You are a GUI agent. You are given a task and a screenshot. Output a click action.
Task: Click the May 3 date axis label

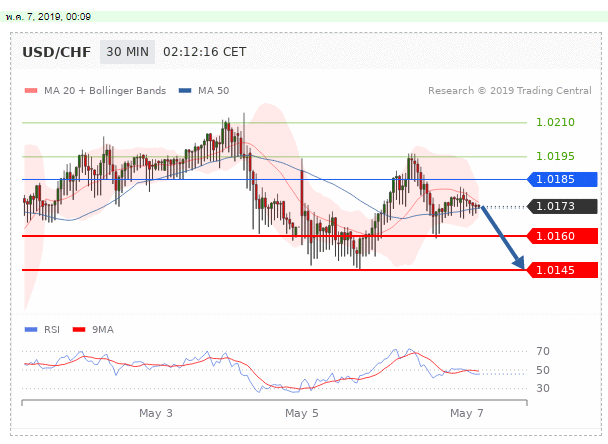tap(156, 413)
